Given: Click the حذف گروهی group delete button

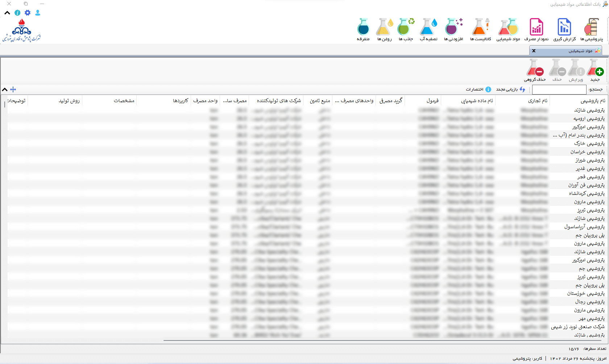Looking at the screenshot, I should click(x=535, y=70).
